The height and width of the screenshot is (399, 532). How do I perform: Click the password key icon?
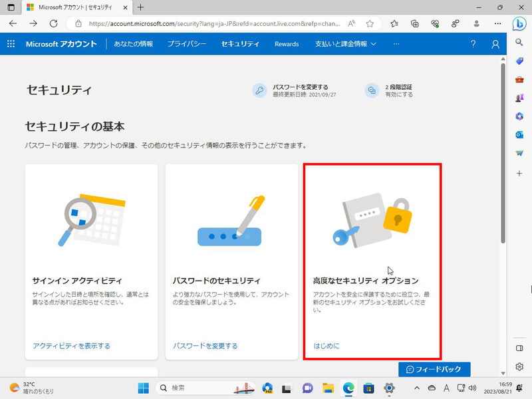(259, 90)
